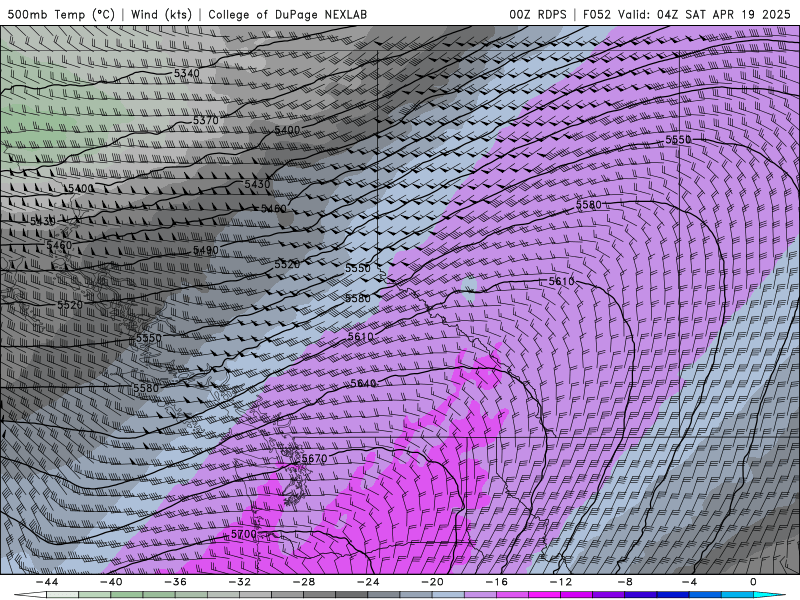
Task: Click the -12 color bar label
Action: pos(561,582)
